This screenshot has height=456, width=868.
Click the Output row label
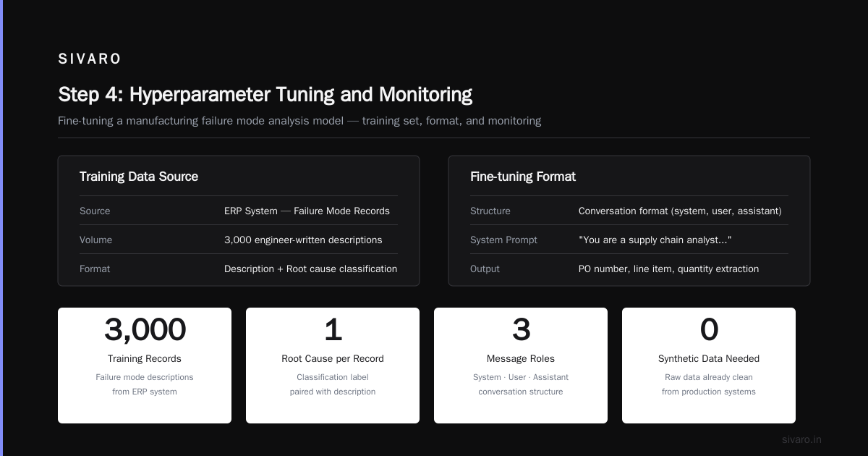485,269
